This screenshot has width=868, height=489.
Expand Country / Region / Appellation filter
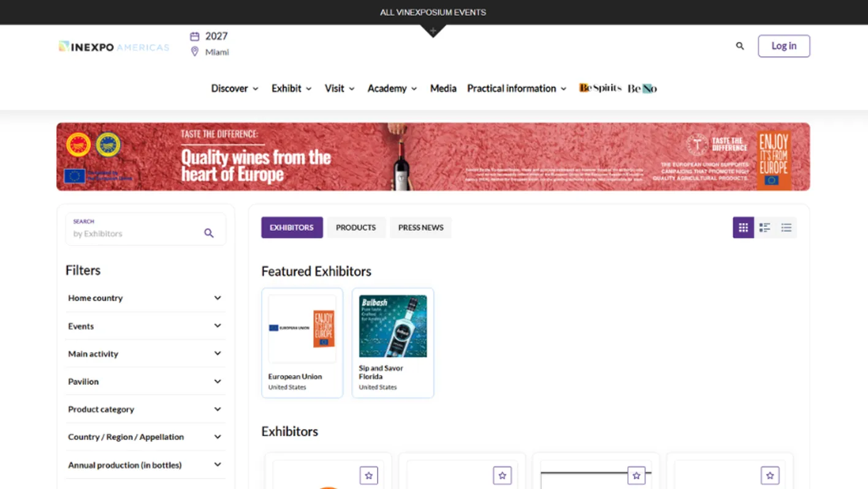145,437
